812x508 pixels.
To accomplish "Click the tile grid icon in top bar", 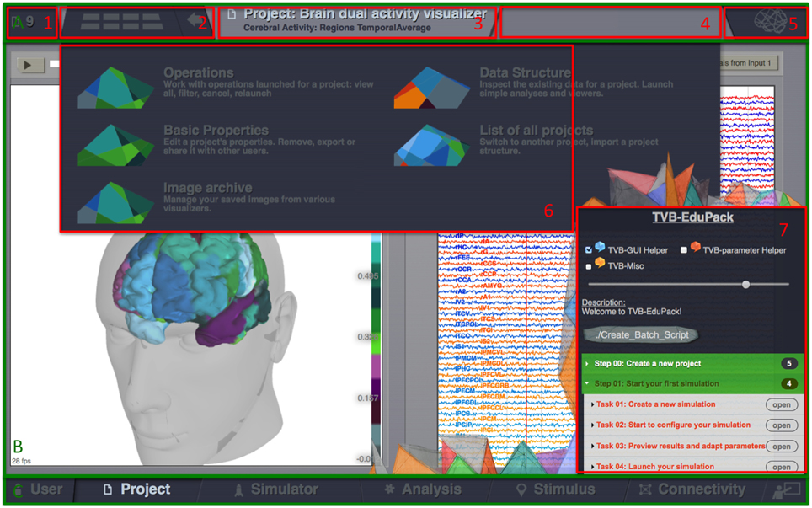I will click(121, 21).
